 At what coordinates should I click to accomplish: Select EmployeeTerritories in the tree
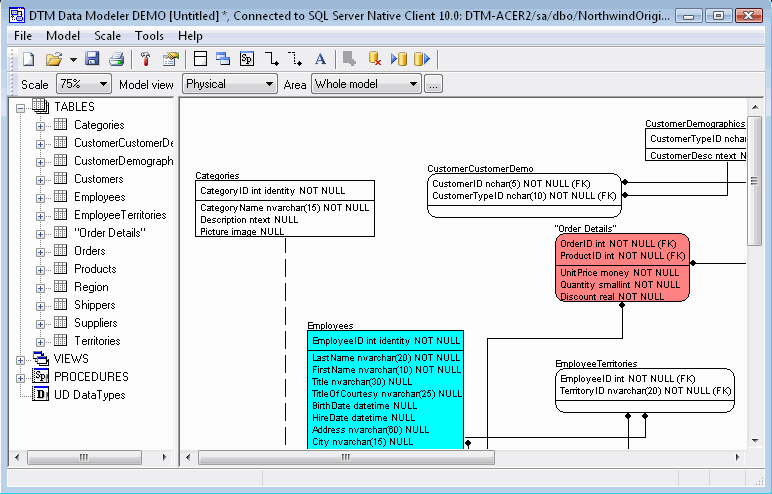[120, 215]
